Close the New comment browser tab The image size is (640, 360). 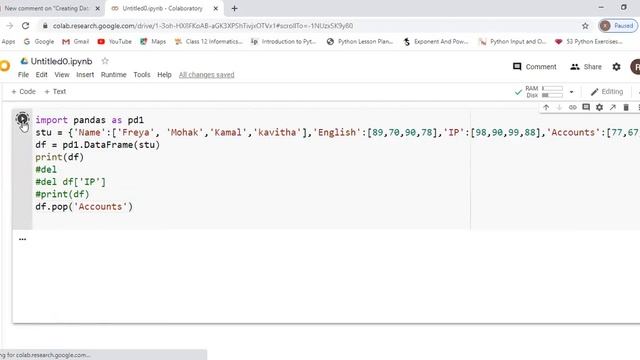[98, 8]
